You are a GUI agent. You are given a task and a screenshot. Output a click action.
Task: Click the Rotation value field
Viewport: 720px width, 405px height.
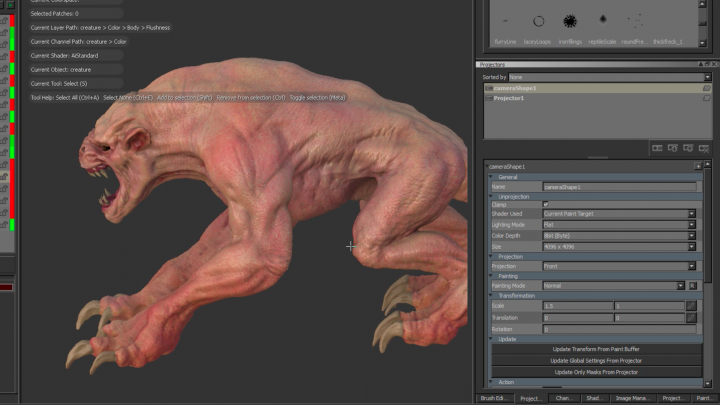coord(619,329)
